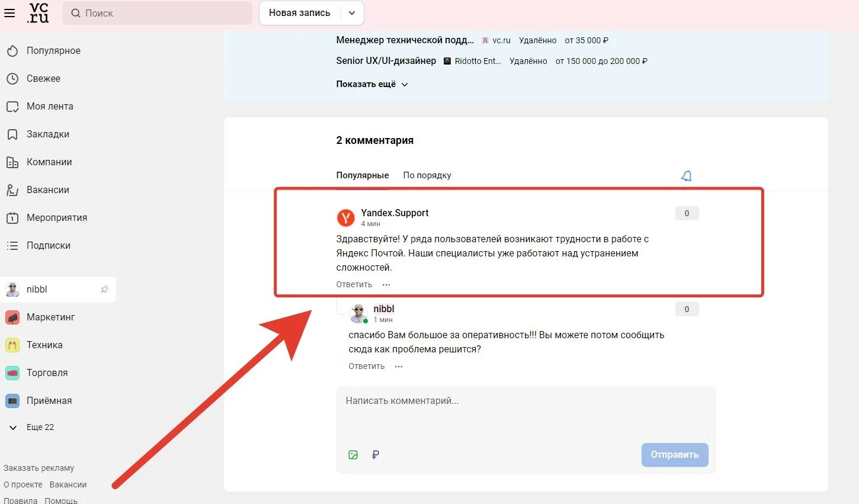The width and height of the screenshot is (859, 504).
Task: Open Заказать рекламу link
Action: pos(39,468)
